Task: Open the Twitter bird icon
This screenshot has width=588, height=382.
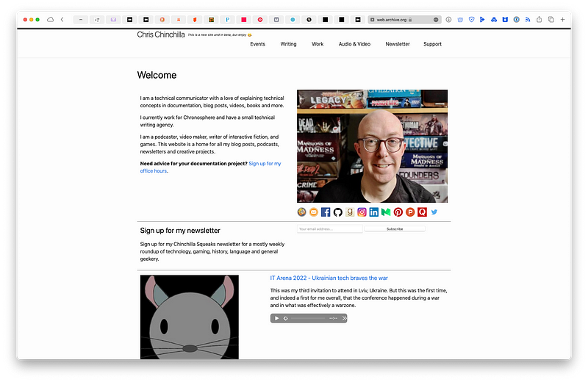Action: pyautogui.click(x=434, y=212)
